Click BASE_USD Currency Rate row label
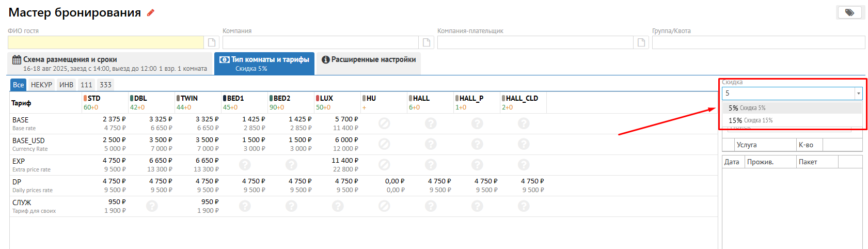Screen dimensions: 868x249 point(30,145)
